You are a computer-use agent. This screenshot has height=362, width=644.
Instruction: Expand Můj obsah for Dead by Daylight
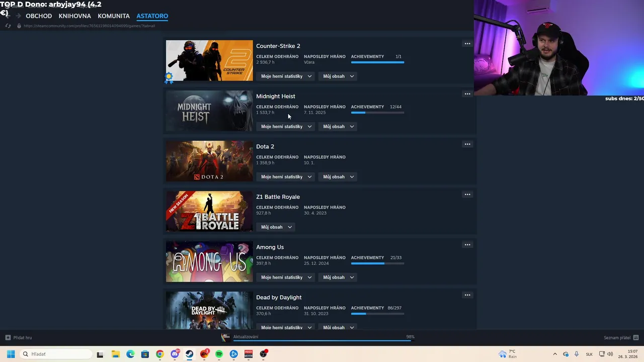[339, 327]
